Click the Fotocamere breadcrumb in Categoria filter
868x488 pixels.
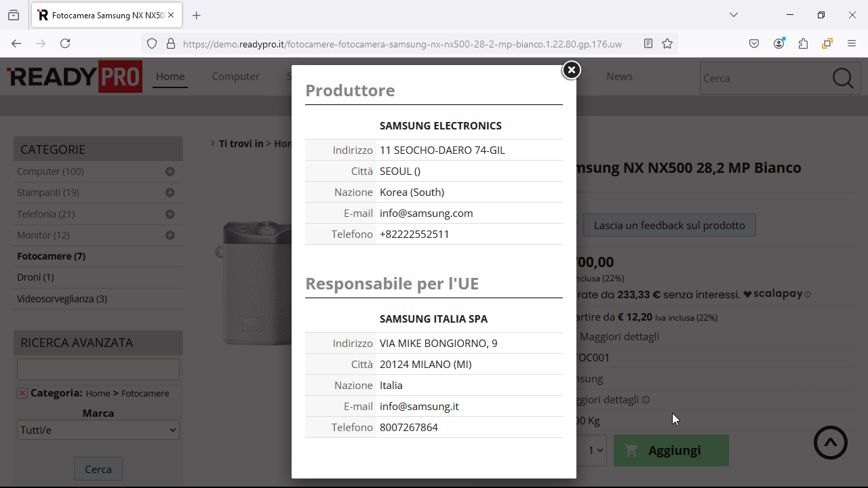click(145, 393)
